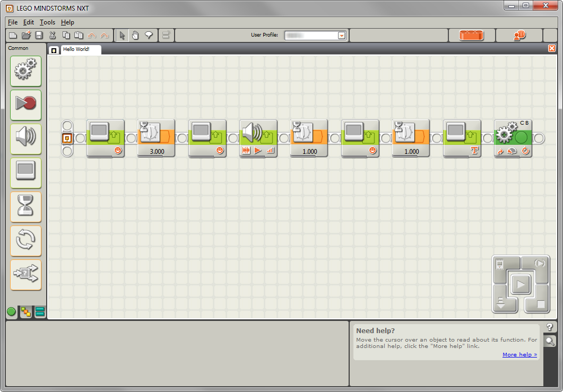Show the Common palette green circle tab
Screen dimensions: 563x392
[12, 311]
